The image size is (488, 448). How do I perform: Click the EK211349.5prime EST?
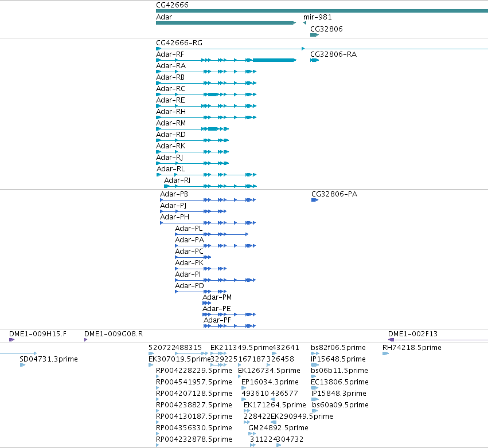[x=218, y=353]
